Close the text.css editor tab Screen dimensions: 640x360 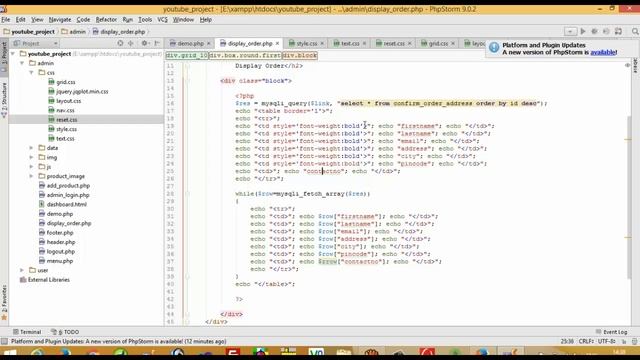pyautogui.click(x=364, y=43)
